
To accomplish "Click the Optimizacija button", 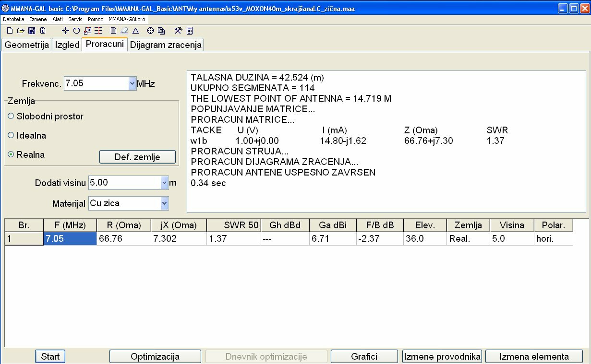I will tap(155, 356).
